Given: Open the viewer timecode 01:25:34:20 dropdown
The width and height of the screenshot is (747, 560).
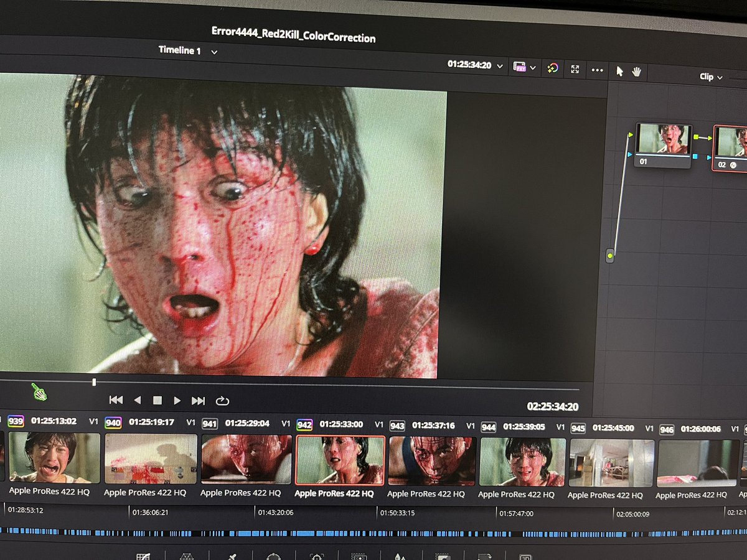Looking at the screenshot, I should click(475, 65).
